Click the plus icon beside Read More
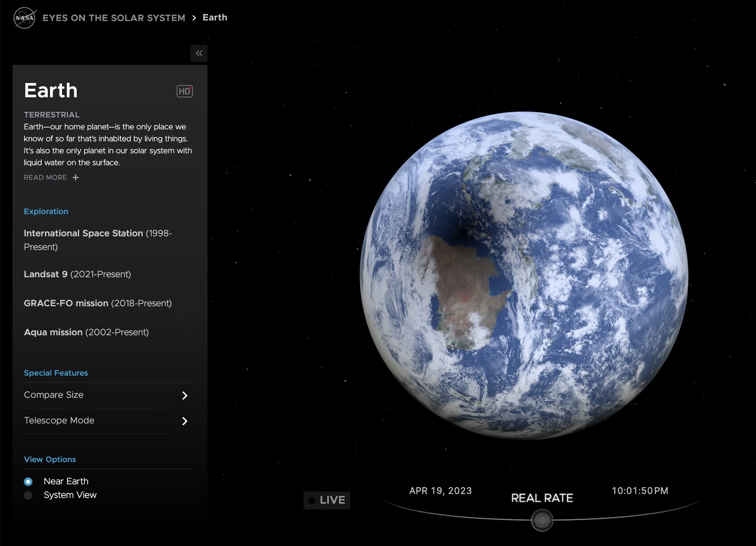This screenshot has width=756, height=546. click(x=76, y=178)
